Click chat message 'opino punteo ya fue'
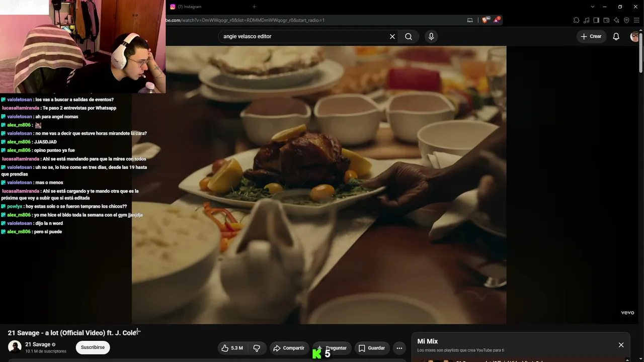The image size is (644, 362). [54, 150]
